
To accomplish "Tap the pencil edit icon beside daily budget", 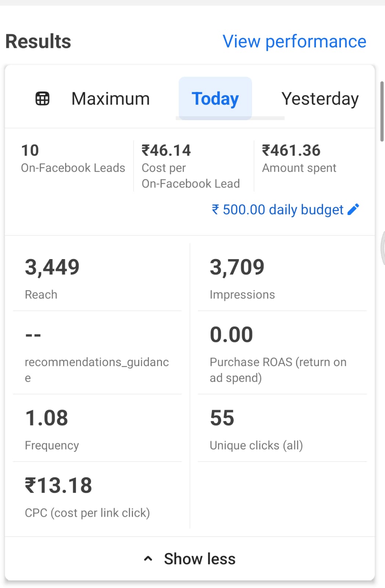I will click(353, 209).
